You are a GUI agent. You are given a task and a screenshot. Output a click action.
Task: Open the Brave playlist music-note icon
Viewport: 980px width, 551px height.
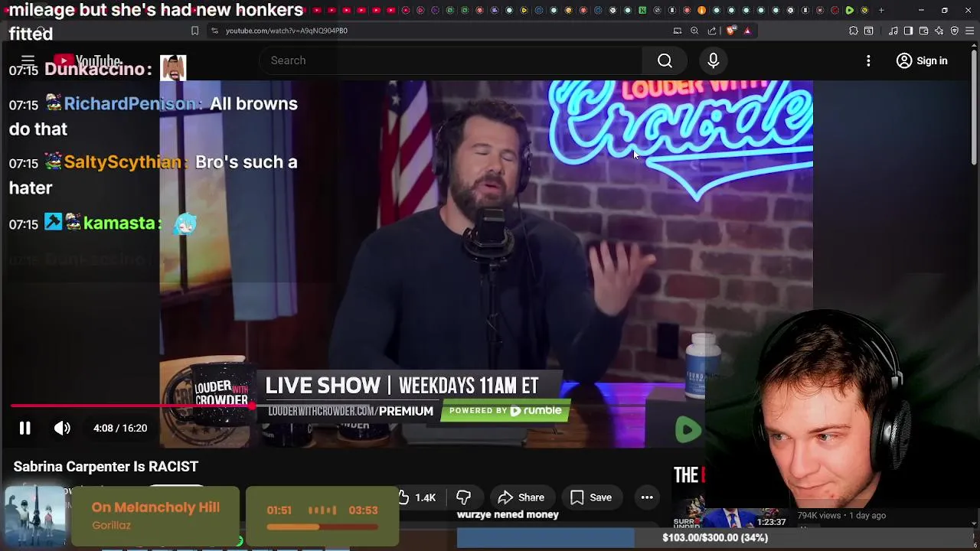893,31
